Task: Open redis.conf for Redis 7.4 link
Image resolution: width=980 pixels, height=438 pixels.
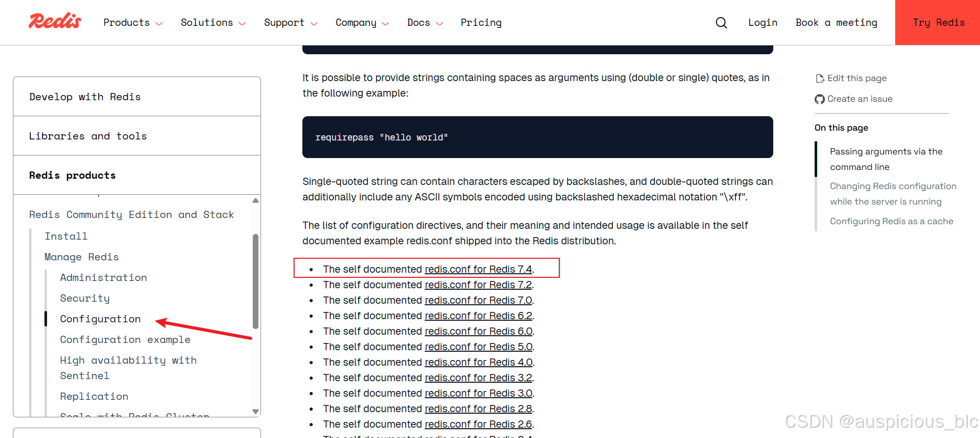Action: pyautogui.click(x=479, y=269)
